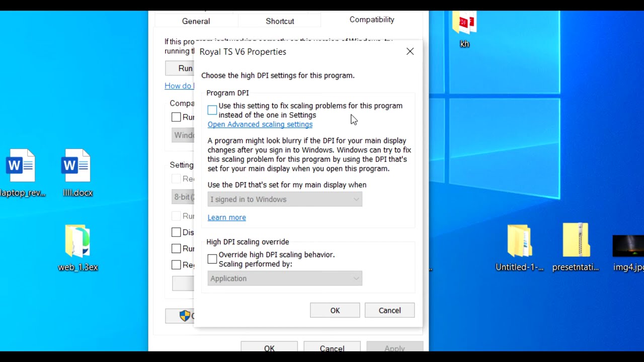Select the Compatibility tab
Viewport: 644px width, 362px height.
pos(372,20)
